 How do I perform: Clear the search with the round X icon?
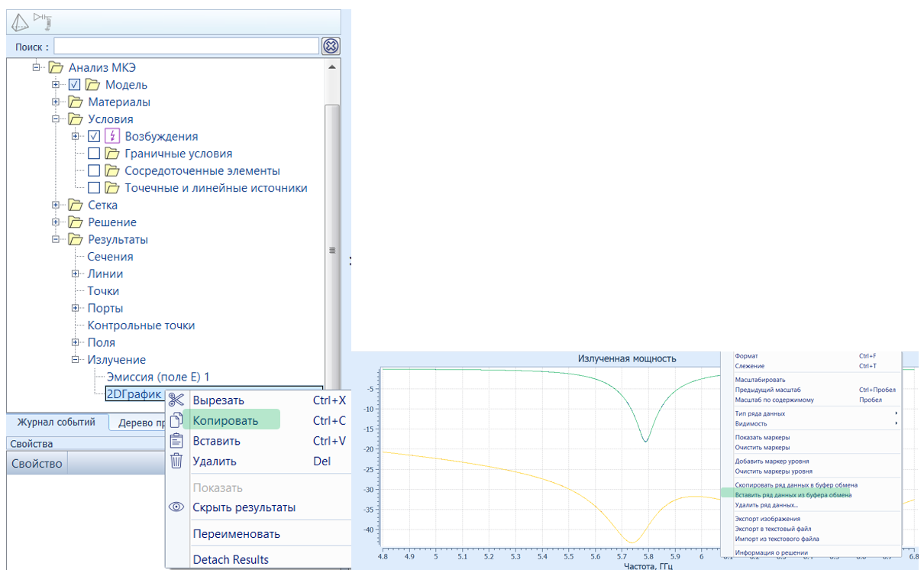pos(330,47)
